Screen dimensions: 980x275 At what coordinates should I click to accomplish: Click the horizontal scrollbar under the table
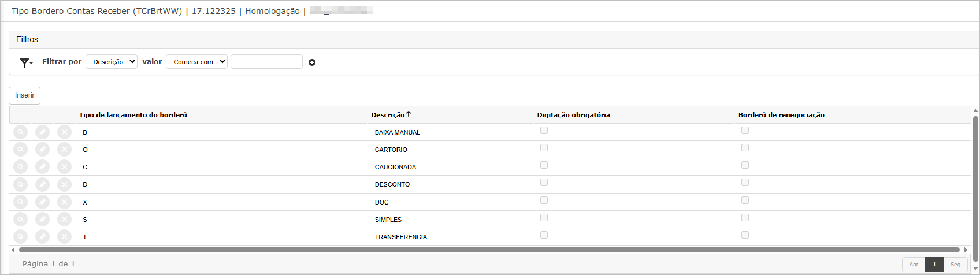(x=489, y=250)
